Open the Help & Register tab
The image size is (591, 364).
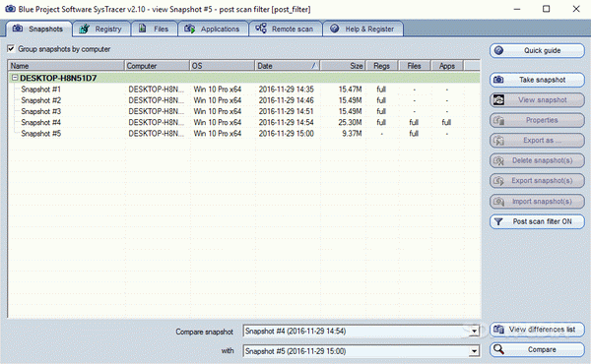point(362,29)
